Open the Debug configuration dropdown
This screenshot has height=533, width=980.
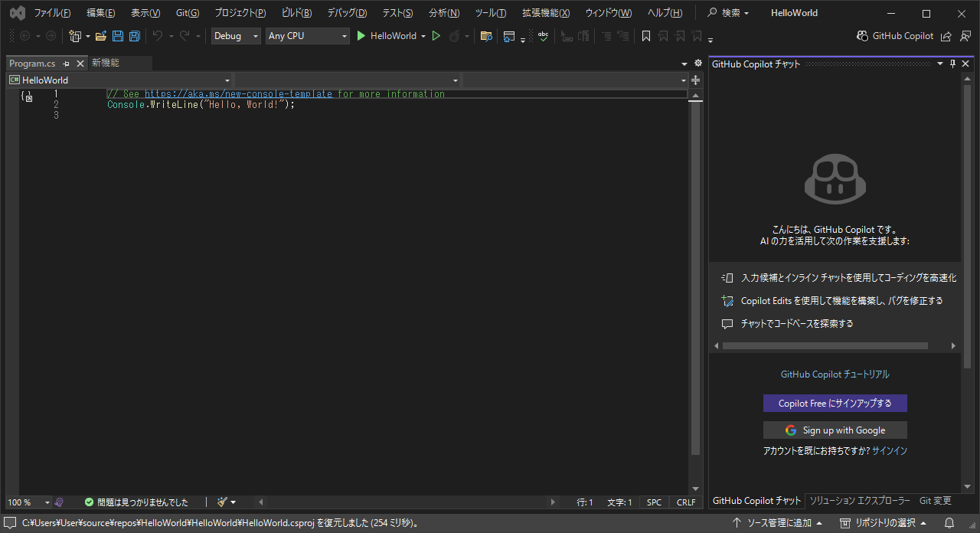click(236, 36)
